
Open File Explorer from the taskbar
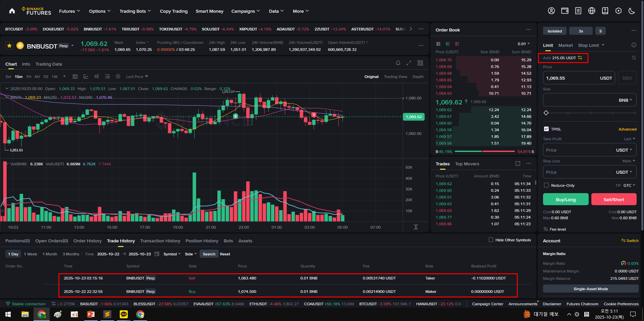click(25, 314)
